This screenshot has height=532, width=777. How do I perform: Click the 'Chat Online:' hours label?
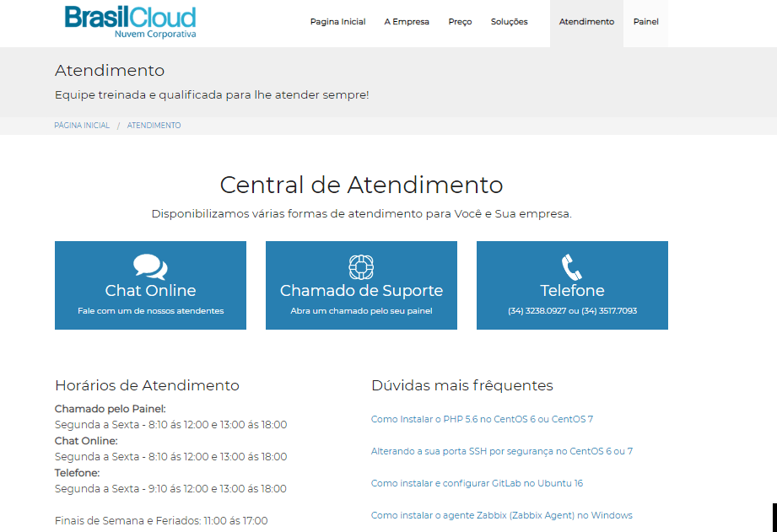point(86,441)
